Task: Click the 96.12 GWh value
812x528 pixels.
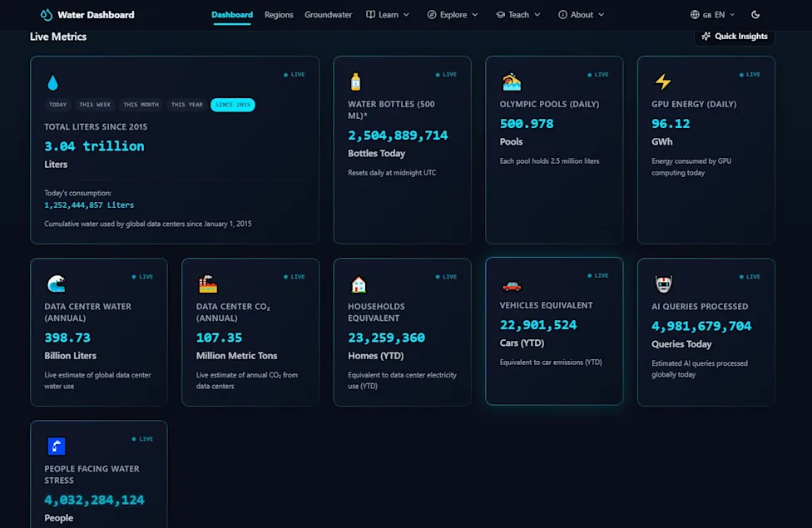Action: (x=671, y=124)
